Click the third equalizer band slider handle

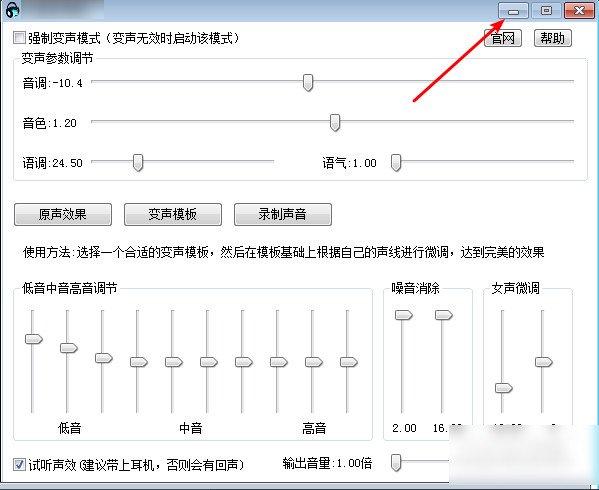104,358
